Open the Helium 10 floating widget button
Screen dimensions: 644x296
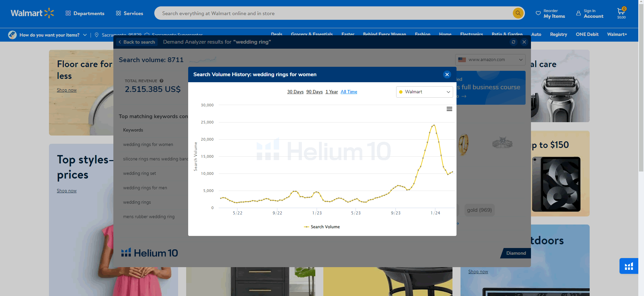coord(629,266)
